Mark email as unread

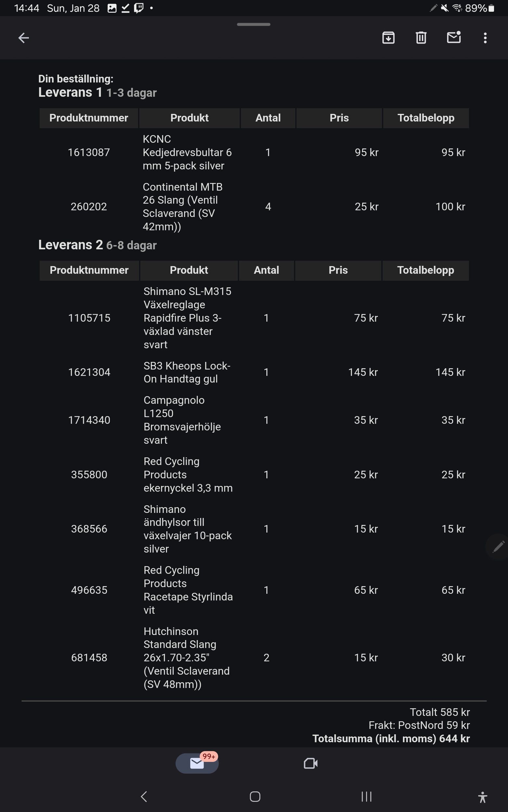point(454,38)
